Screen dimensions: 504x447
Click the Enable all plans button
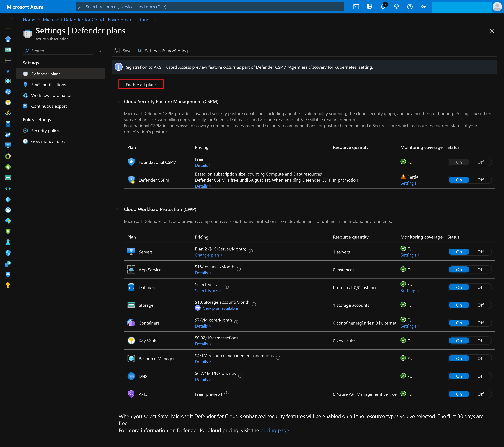click(141, 84)
